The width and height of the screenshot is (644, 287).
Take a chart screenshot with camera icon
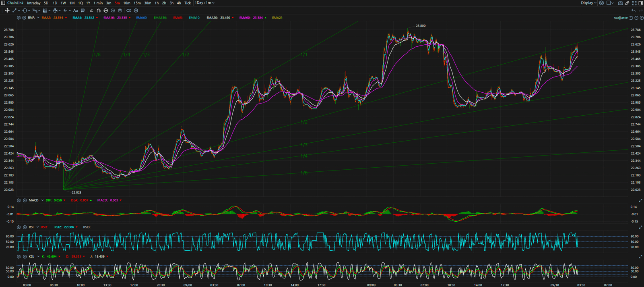620,3
